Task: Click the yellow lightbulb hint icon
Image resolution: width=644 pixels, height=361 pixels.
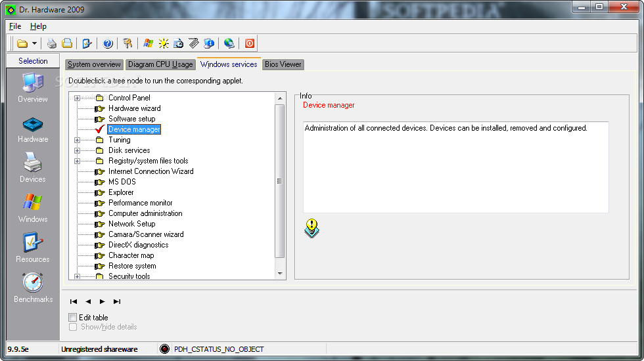Action: [311, 228]
